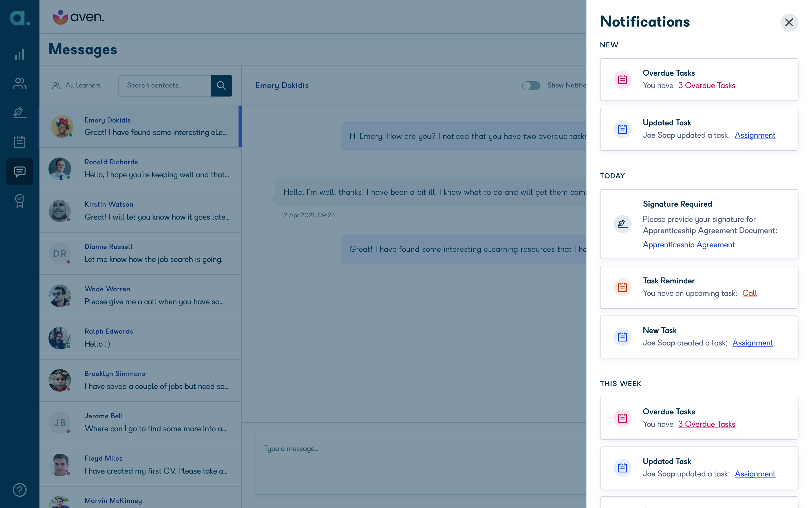This screenshot has width=812, height=508.
Task: Select Floyd Miles conversation
Action: [x=140, y=465]
